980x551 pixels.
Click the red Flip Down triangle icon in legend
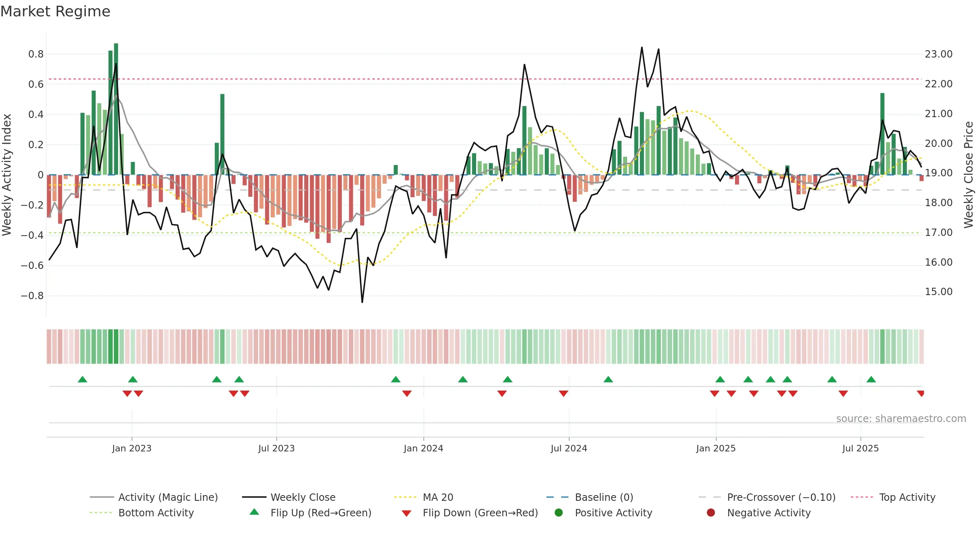pyautogui.click(x=406, y=513)
